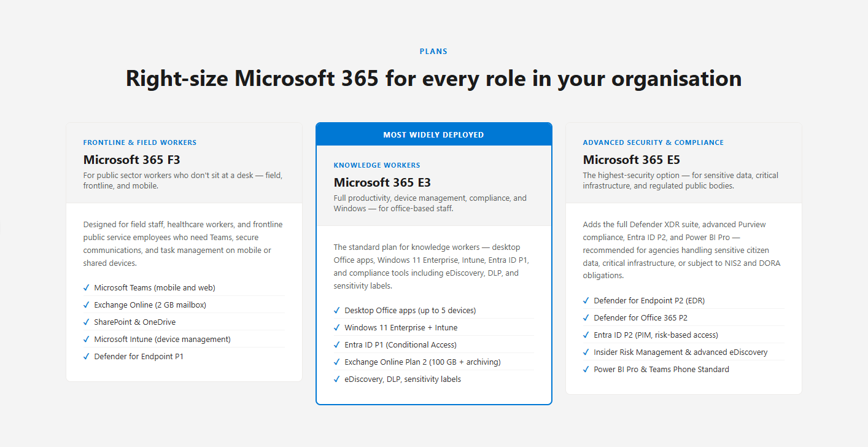Click the "MOST WIDELY DEPLOYED" banner
The width and height of the screenshot is (868, 447).
434,134
